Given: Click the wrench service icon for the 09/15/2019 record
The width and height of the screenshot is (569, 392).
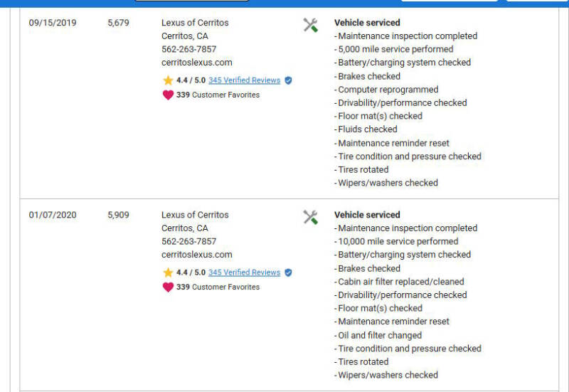Looking at the screenshot, I should click(x=310, y=26).
